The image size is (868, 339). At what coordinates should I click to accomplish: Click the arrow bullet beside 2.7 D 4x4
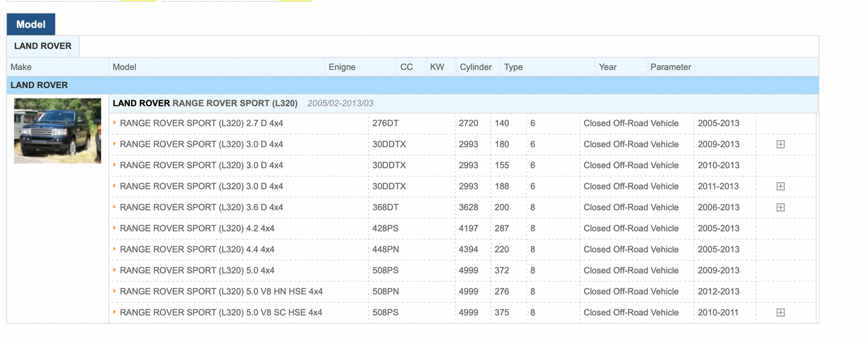115,123
